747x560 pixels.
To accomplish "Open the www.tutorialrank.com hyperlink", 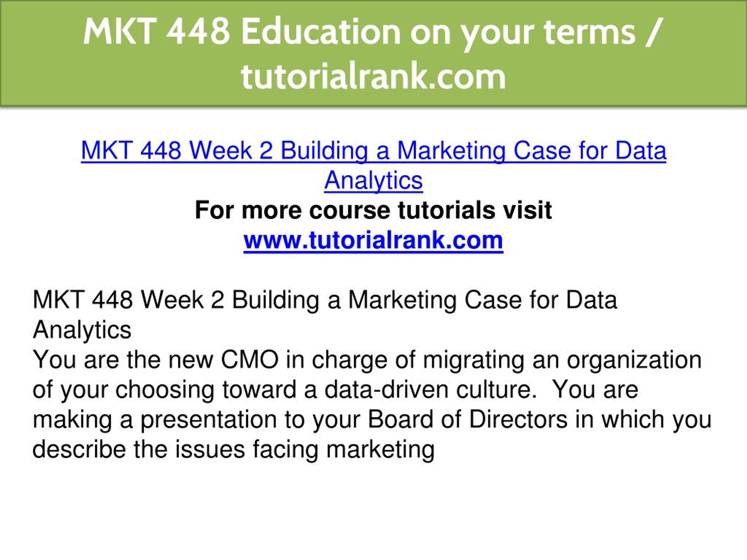I will point(373,240).
